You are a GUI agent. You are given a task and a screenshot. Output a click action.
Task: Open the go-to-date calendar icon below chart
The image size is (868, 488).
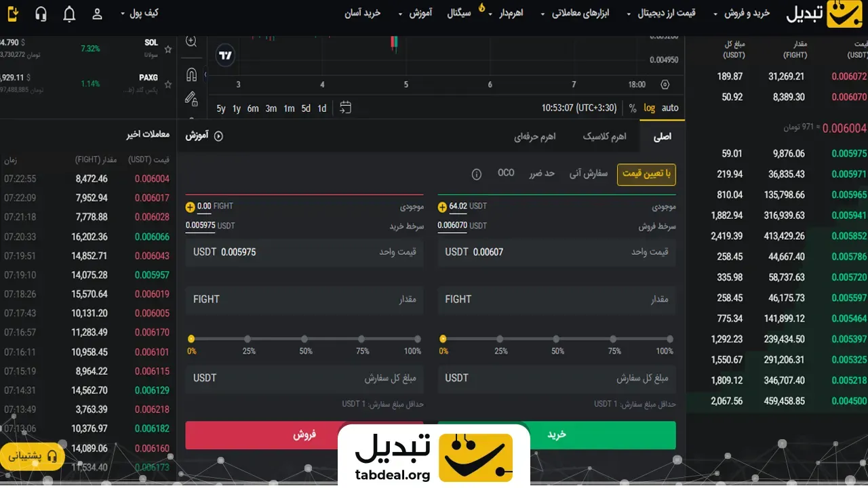coord(345,107)
